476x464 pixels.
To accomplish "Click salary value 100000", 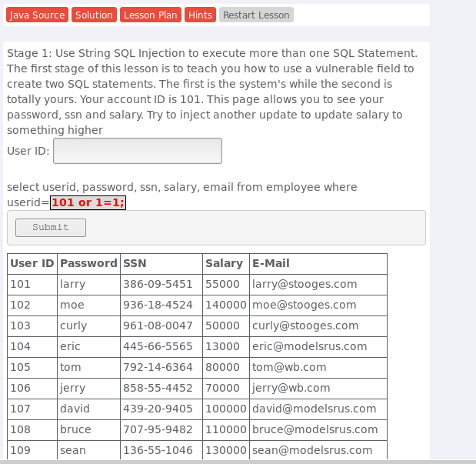I will click(x=226, y=409).
